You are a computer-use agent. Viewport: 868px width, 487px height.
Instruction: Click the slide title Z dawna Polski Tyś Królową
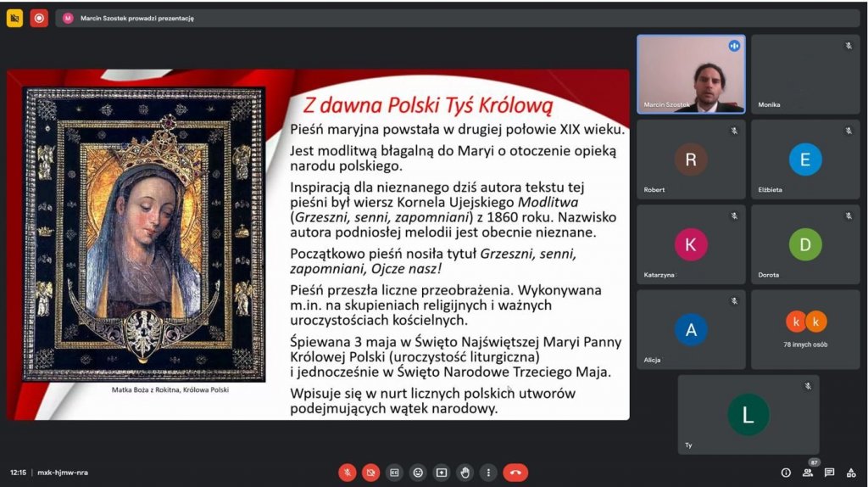tap(428, 104)
